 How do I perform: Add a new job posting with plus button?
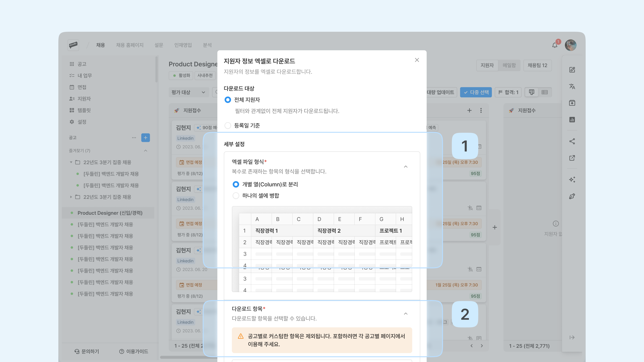coord(146,138)
